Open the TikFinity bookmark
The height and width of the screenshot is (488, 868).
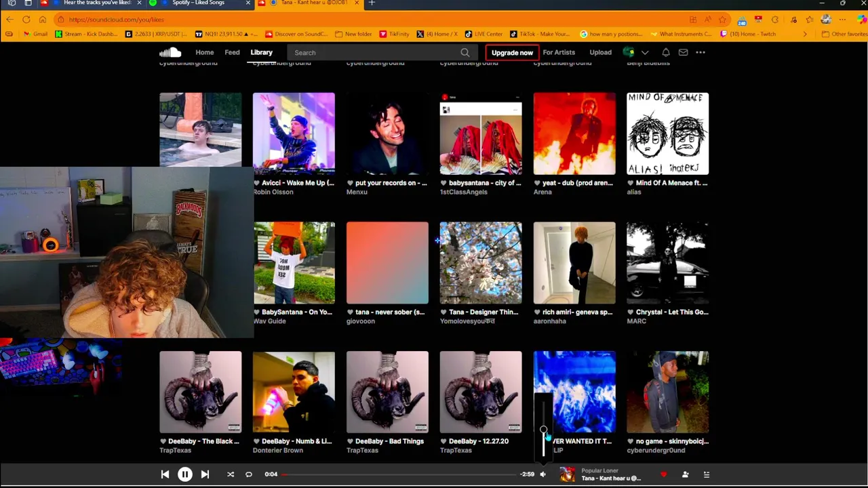[395, 34]
